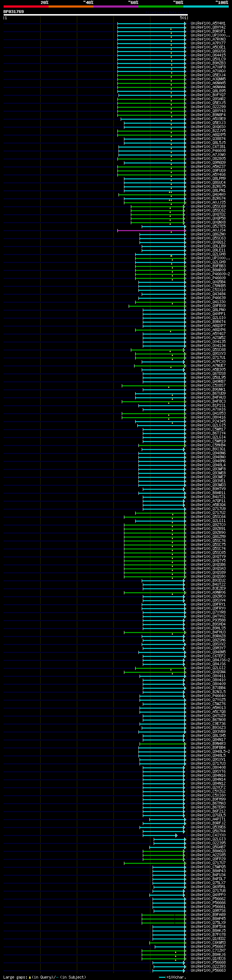
Task: Select hit UniRef100_Q9LE11
Action: (x=208, y=250)
